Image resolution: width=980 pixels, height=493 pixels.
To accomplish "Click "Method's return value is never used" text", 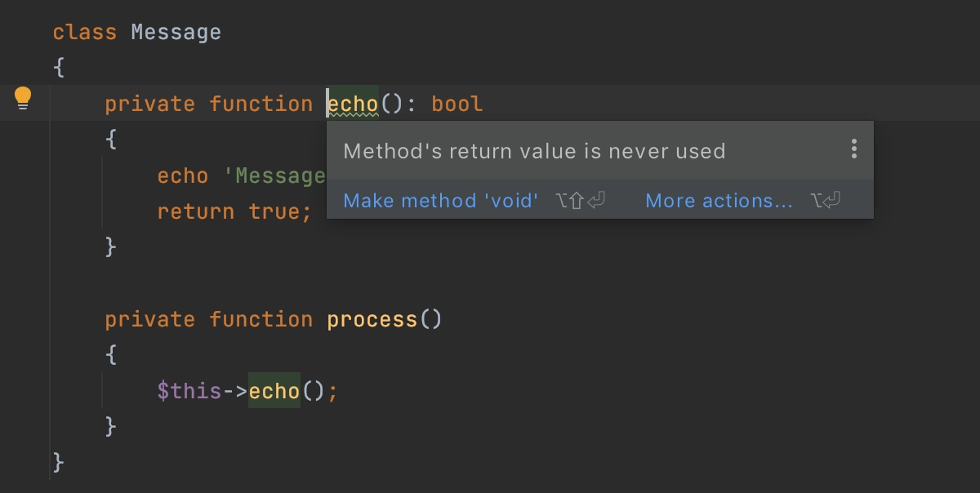I will pos(534,151).
